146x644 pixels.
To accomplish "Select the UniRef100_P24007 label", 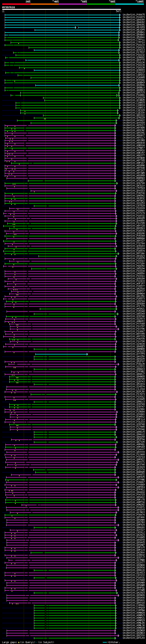I will 133,450.
